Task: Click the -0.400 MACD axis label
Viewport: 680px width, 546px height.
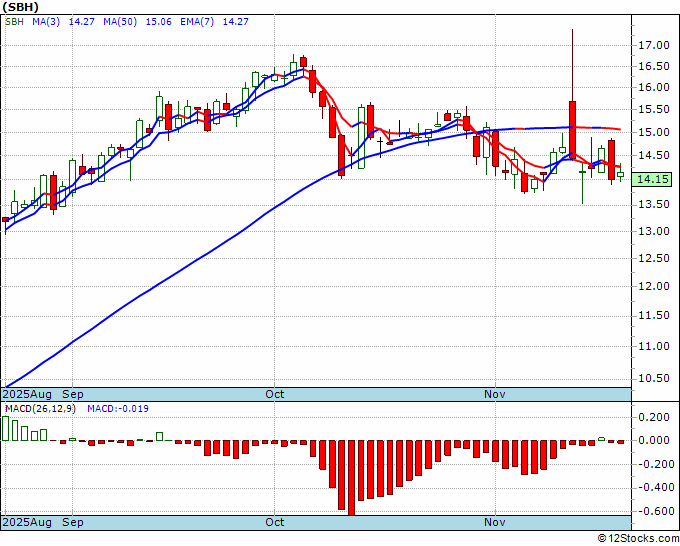Action: (654, 487)
